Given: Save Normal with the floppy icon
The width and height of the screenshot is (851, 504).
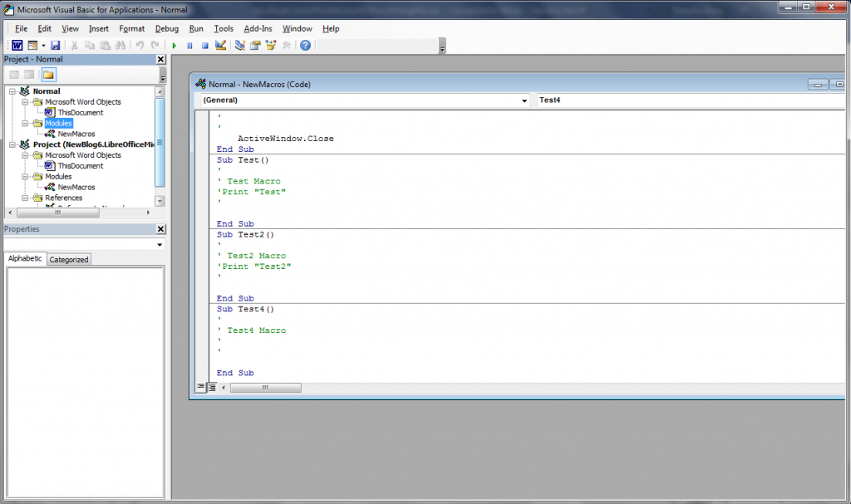Looking at the screenshot, I should tap(56, 45).
